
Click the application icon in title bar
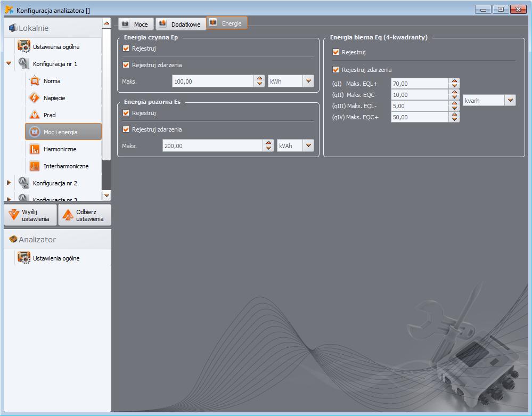(x=9, y=10)
